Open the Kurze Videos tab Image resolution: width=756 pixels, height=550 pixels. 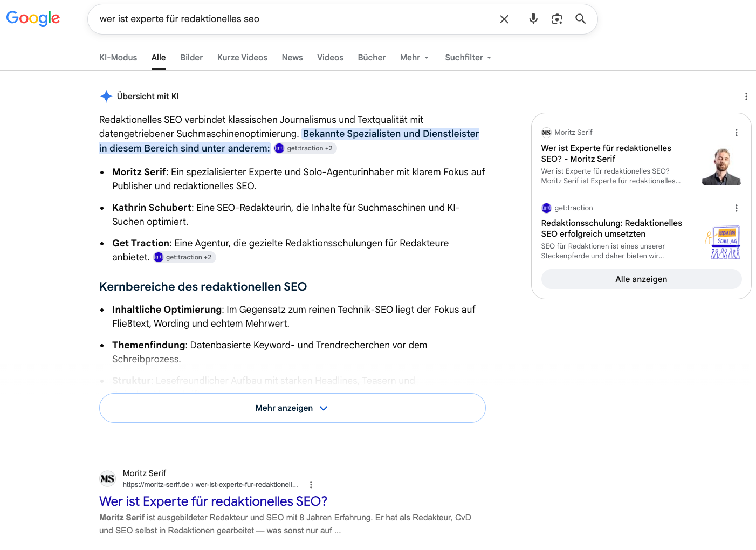pyautogui.click(x=242, y=57)
